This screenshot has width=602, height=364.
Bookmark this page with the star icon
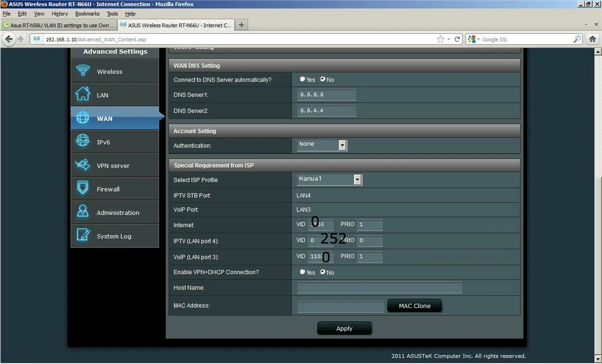pyautogui.click(x=441, y=40)
